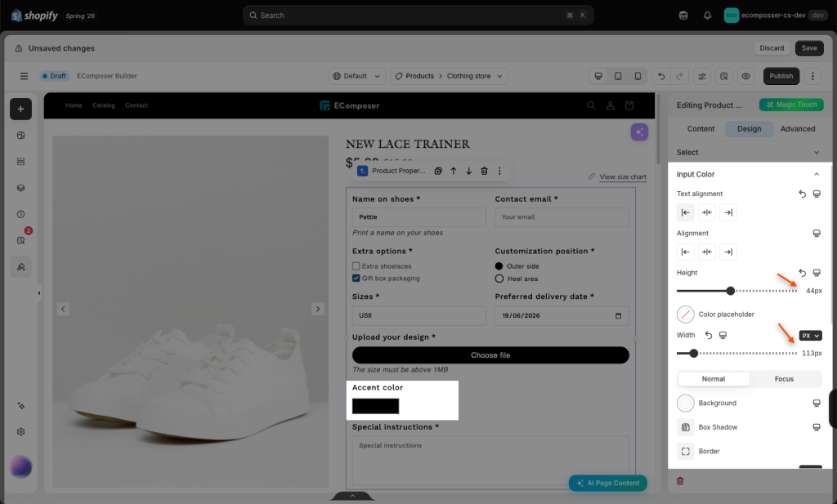The image size is (837, 504).
Task: Set Alignment to center
Action: coord(707,252)
